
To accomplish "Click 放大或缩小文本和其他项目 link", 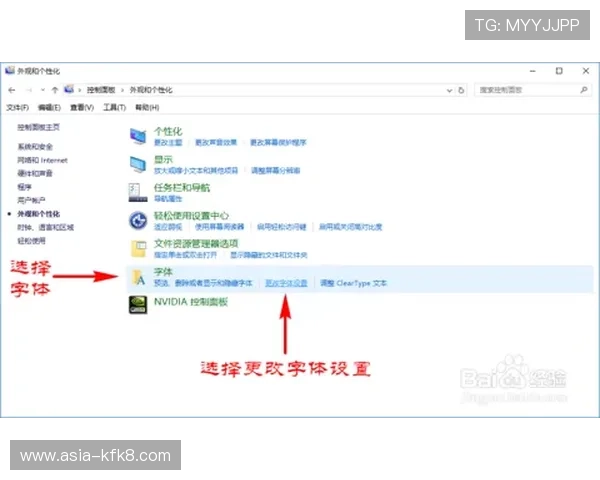I will pyautogui.click(x=196, y=170).
